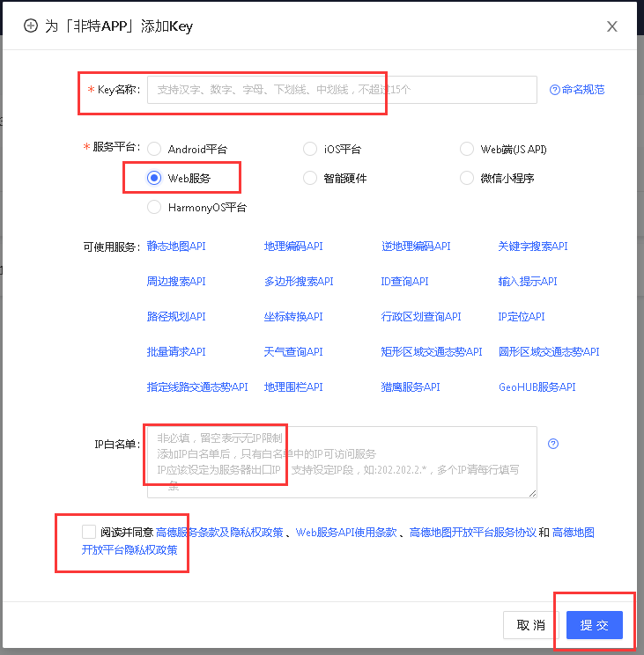Open the GeoHUB服务API link
This screenshot has width=644, height=655.
537,387
